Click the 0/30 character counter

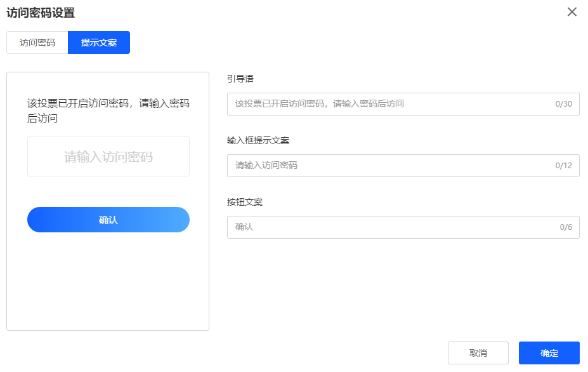tap(563, 104)
